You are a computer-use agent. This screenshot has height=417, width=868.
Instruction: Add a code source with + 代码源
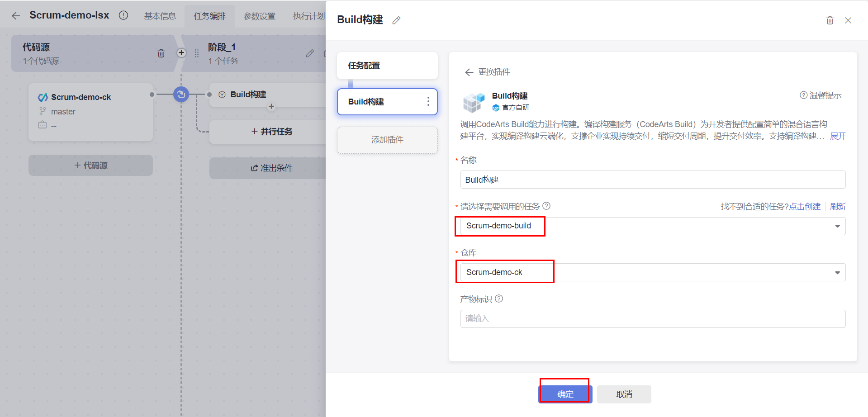point(90,166)
